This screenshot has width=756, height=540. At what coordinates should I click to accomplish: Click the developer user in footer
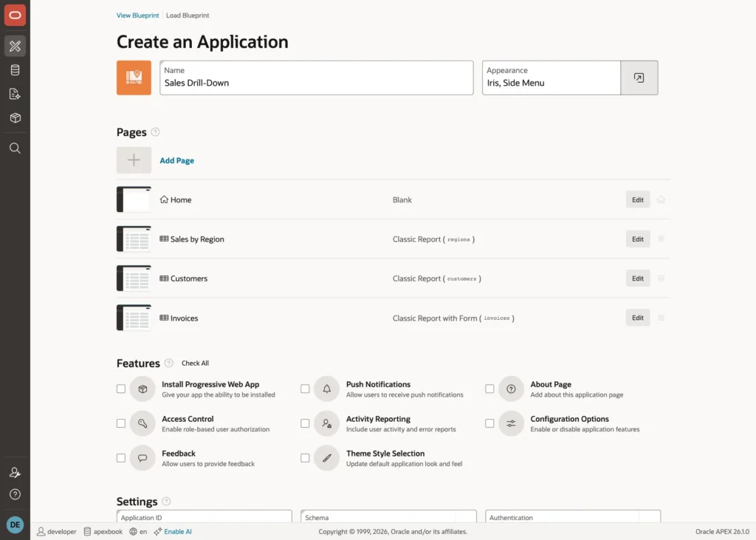(x=57, y=531)
